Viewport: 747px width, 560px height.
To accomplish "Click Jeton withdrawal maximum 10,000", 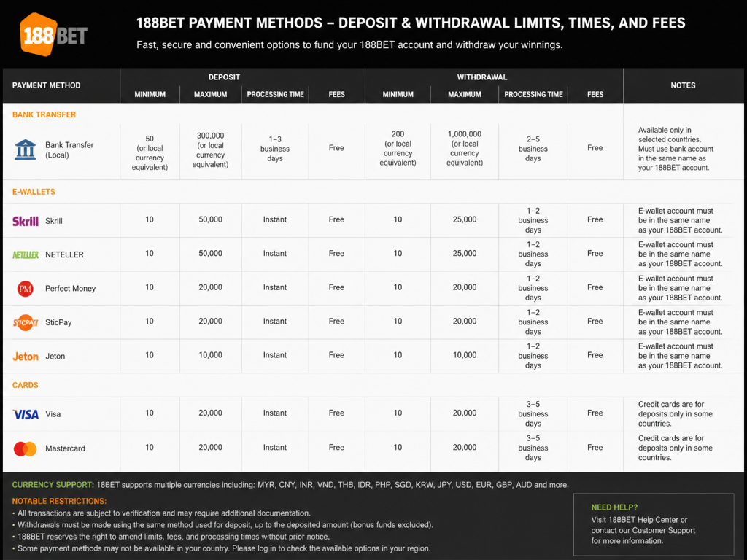I will [465, 355].
